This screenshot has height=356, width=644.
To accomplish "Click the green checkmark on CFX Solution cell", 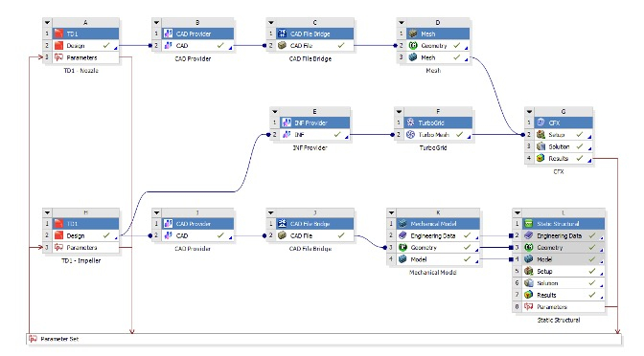I will click(580, 146).
